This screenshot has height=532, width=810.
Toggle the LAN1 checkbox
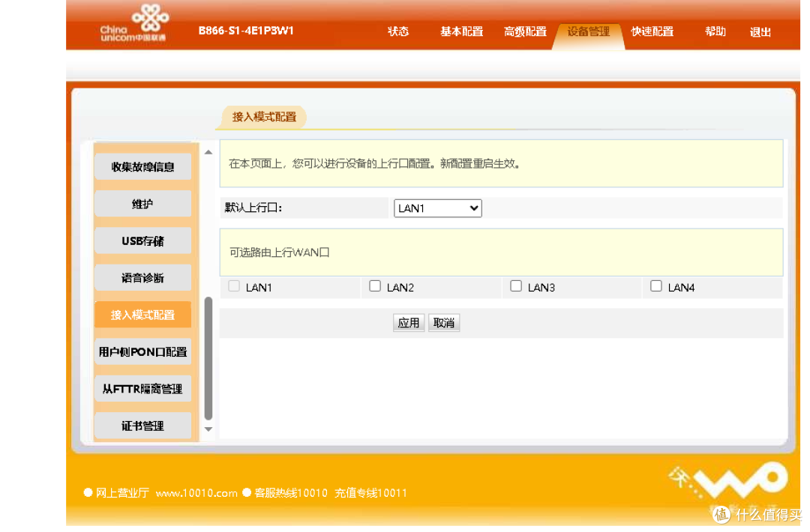(x=234, y=286)
